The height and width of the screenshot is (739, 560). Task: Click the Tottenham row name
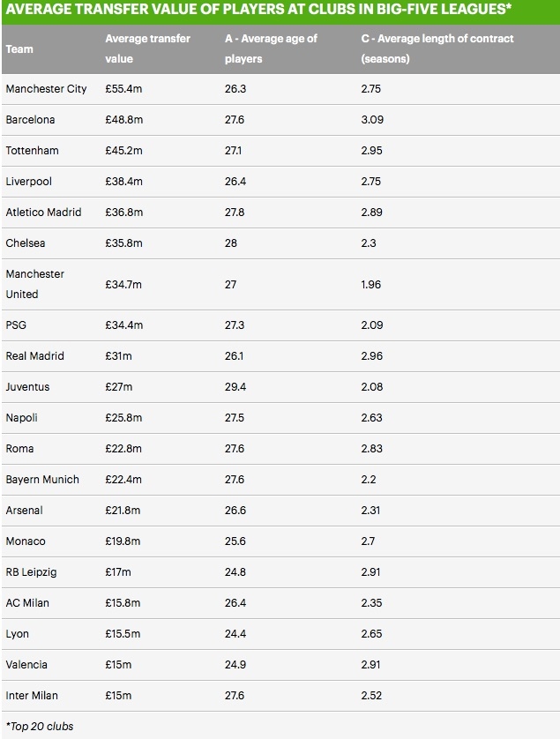point(32,151)
